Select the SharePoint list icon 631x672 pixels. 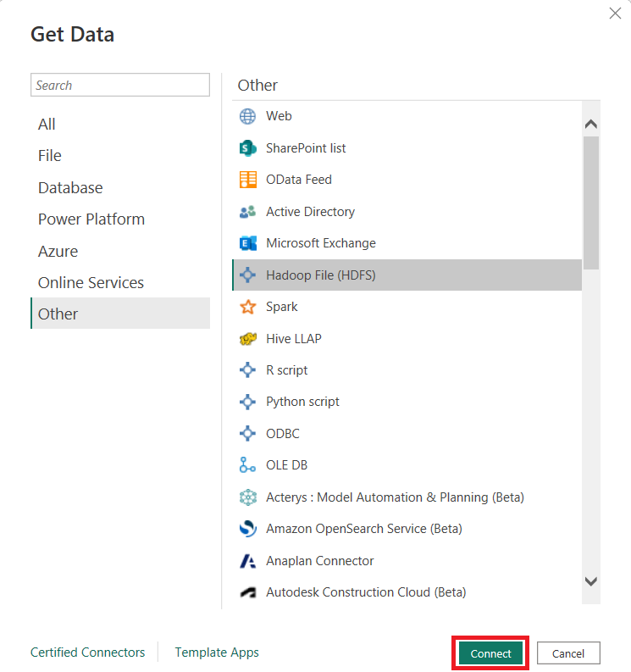pyautogui.click(x=247, y=148)
